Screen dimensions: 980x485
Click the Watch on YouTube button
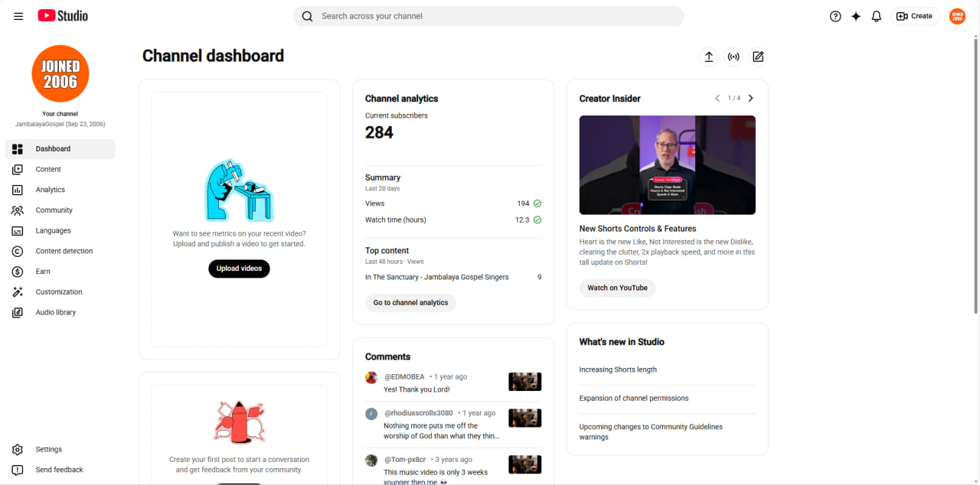617,288
